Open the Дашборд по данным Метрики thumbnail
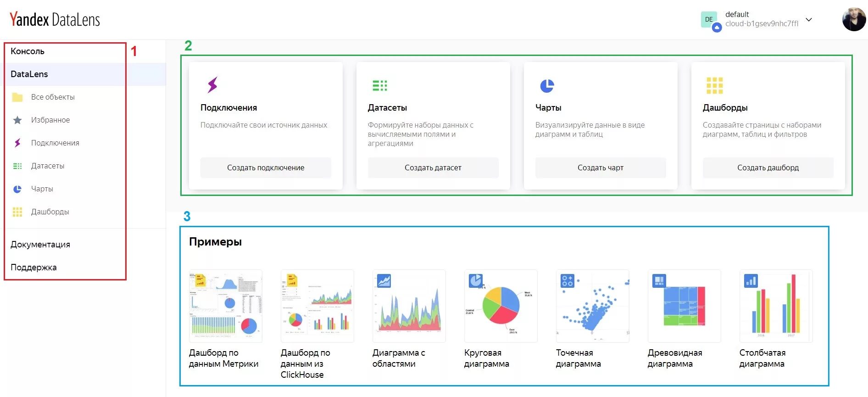The height and width of the screenshot is (397, 868). pos(226,306)
